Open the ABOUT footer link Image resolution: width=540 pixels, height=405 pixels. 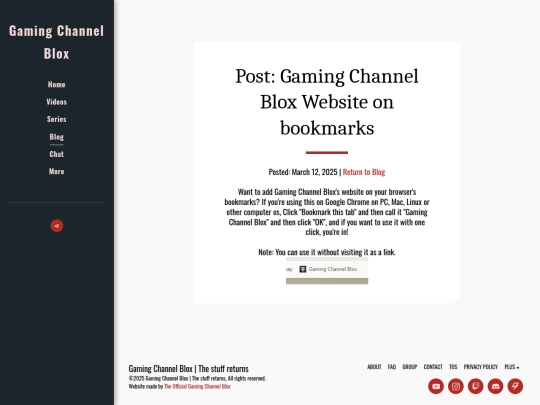click(374, 367)
